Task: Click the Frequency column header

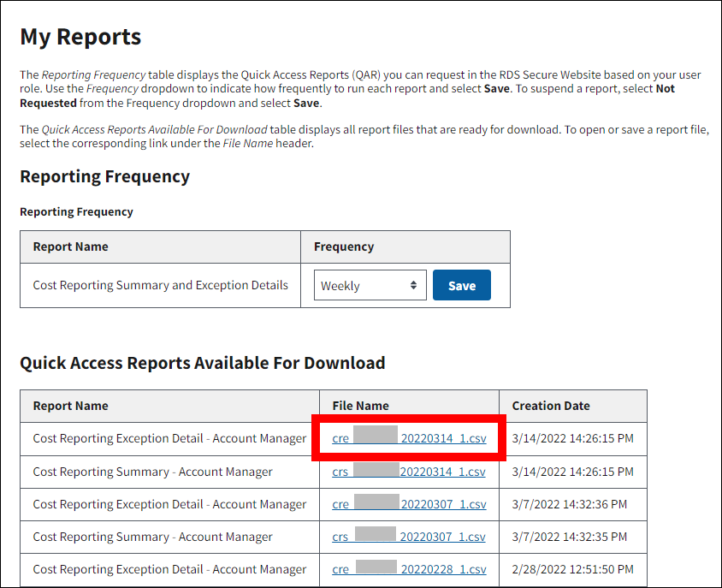Action: click(x=344, y=246)
